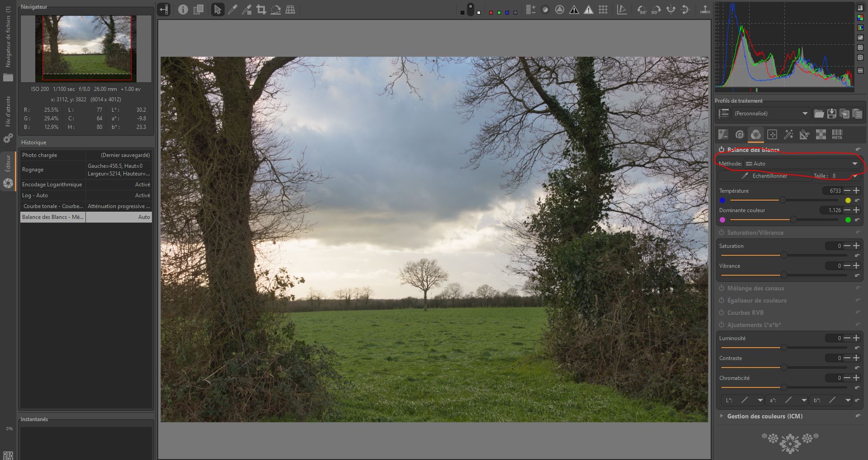Load a processing profile from file
This screenshot has width=868, height=460.
(819, 114)
